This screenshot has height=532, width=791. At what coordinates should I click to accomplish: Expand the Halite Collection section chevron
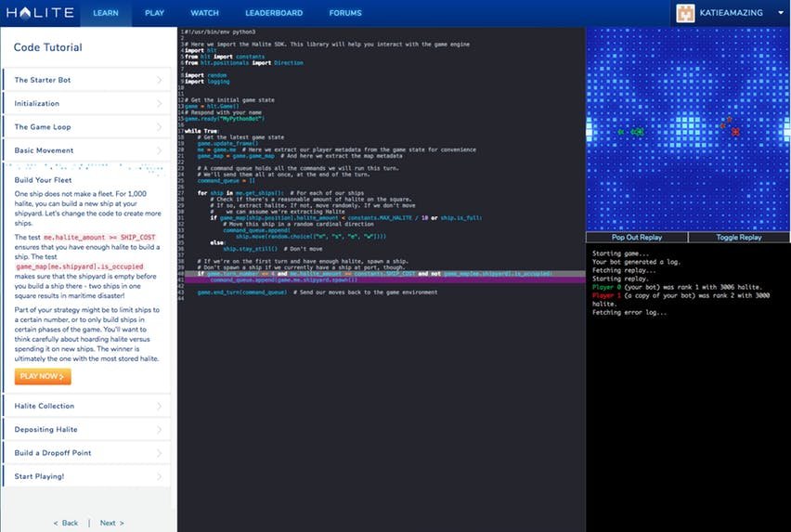[x=160, y=406]
